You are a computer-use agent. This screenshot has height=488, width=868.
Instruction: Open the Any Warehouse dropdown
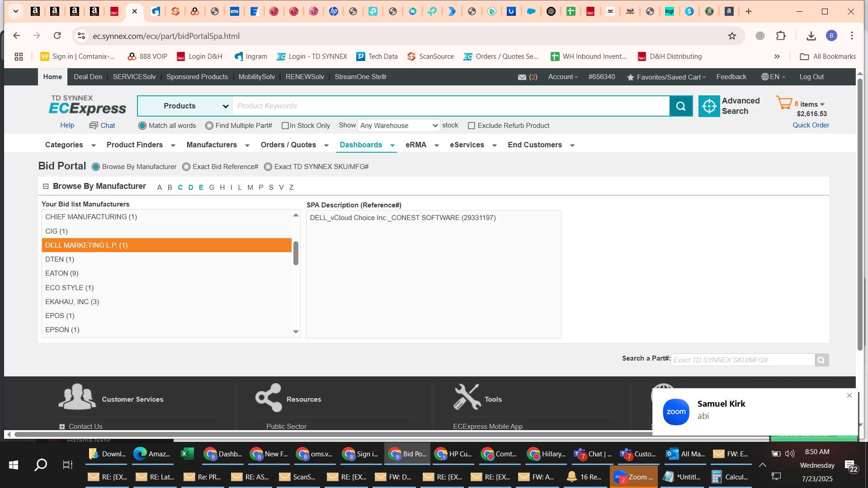(x=399, y=126)
